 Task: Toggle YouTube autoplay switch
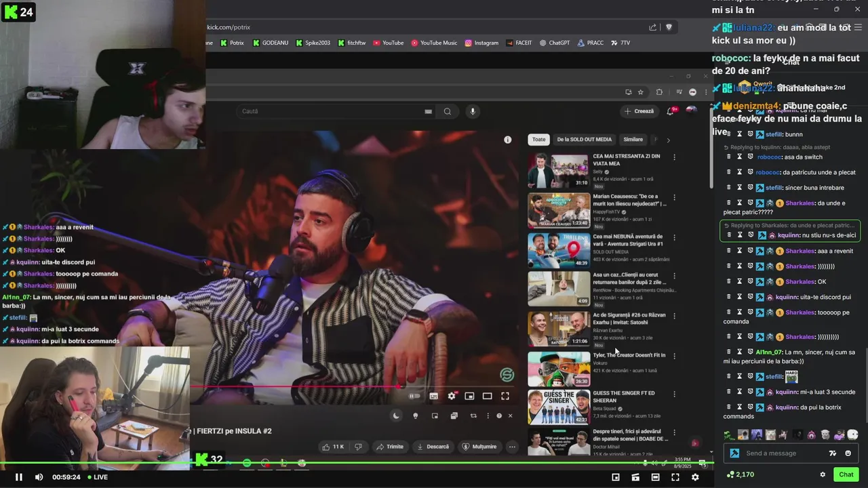(x=414, y=396)
